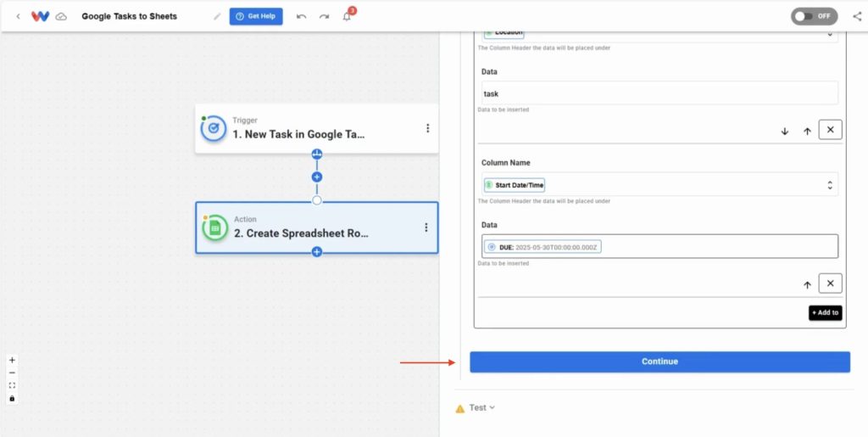Expand the Test section
This screenshot has width=868, height=437.
[x=482, y=407]
